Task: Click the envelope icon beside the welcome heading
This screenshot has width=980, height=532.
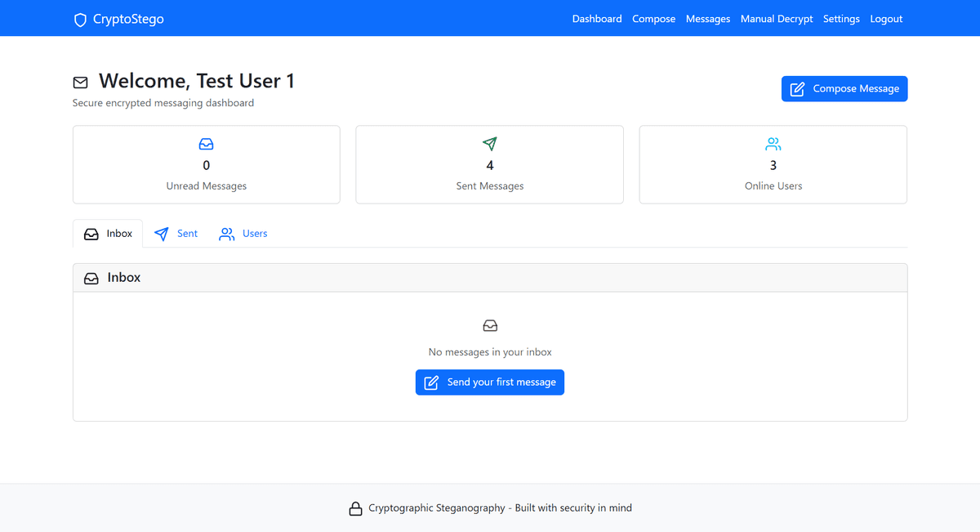Action: pyautogui.click(x=80, y=82)
